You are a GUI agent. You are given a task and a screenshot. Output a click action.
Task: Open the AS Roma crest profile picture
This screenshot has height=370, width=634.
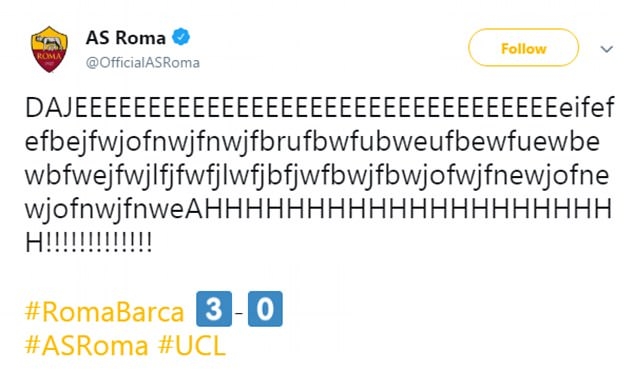(x=49, y=49)
